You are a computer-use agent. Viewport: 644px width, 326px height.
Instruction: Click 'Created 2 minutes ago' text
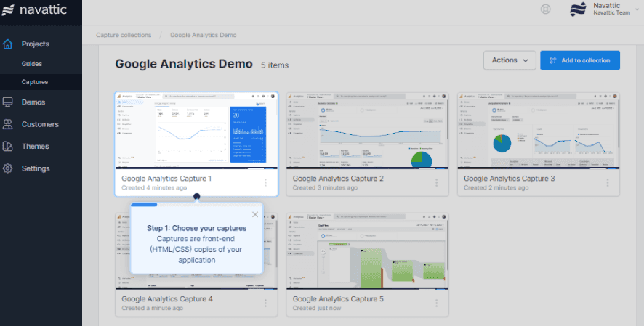click(496, 187)
